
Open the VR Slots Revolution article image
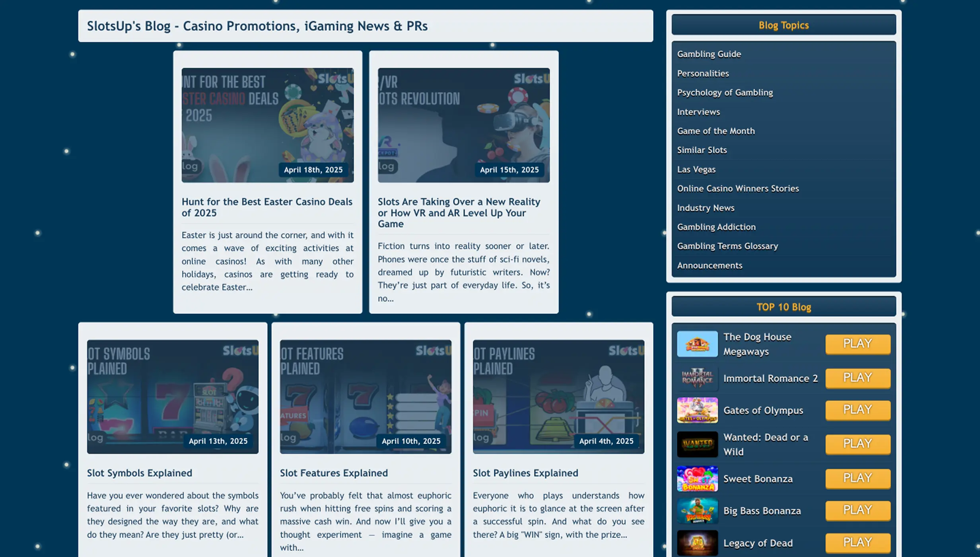(463, 125)
